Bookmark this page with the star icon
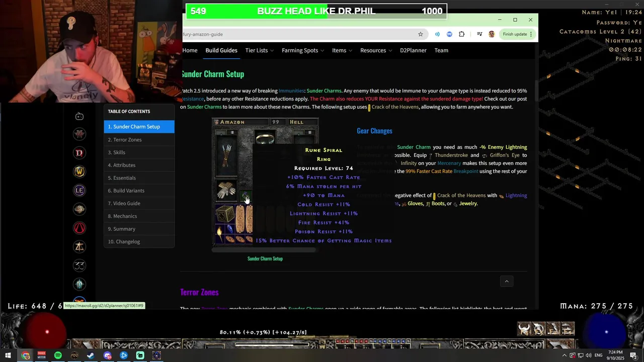The image size is (644, 362). pos(421,34)
